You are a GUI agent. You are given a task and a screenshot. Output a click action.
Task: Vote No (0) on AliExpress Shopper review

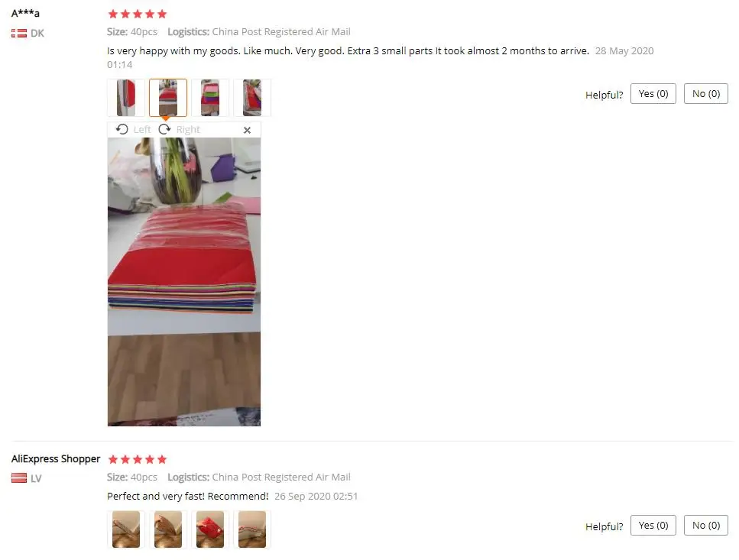[x=706, y=525]
